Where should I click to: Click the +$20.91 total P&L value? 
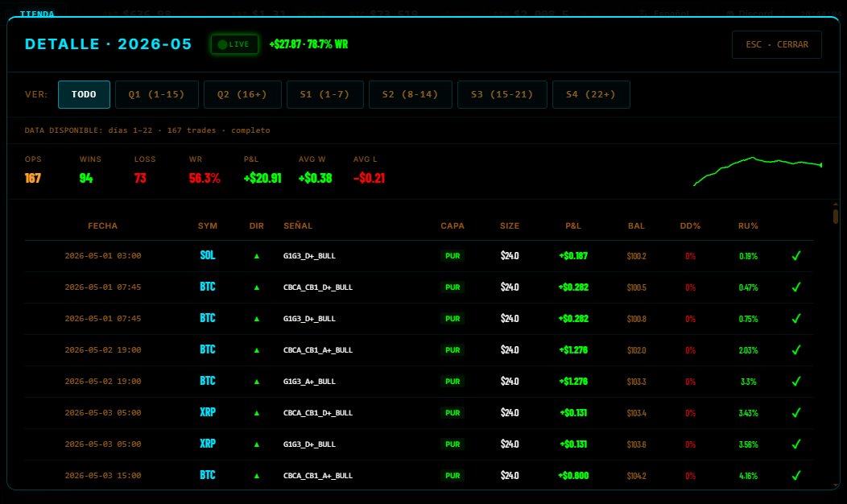[x=262, y=178]
